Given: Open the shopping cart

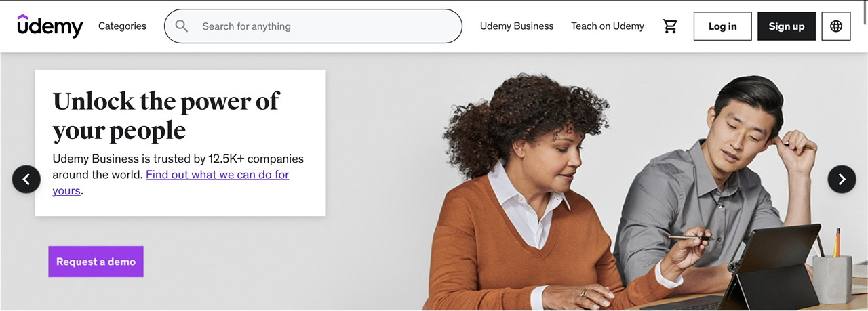Looking at the screenshot, I should (670, 26).
